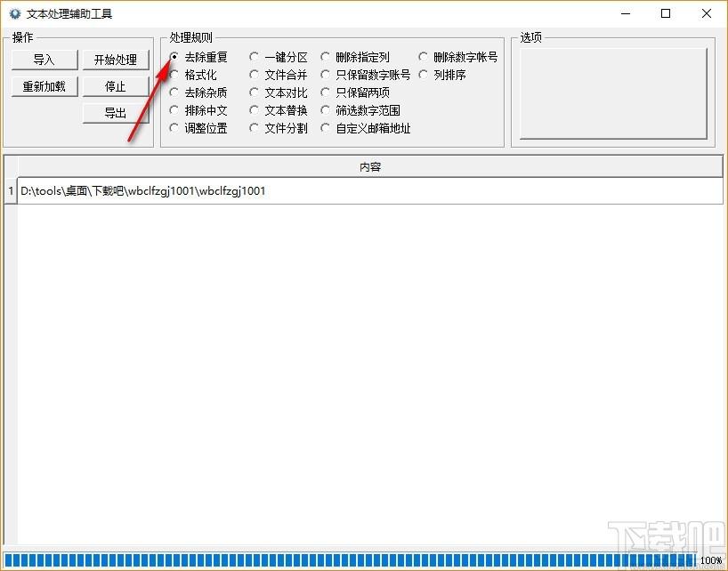Click the 导入 import button
This screenshot has width=728, height=571.
tap(44, 60)
